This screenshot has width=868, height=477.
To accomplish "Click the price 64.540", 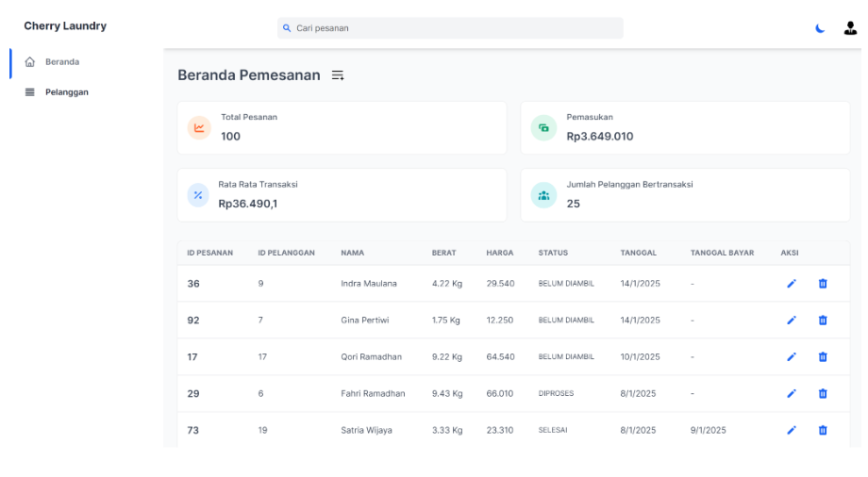I will [x=500, y=357].
